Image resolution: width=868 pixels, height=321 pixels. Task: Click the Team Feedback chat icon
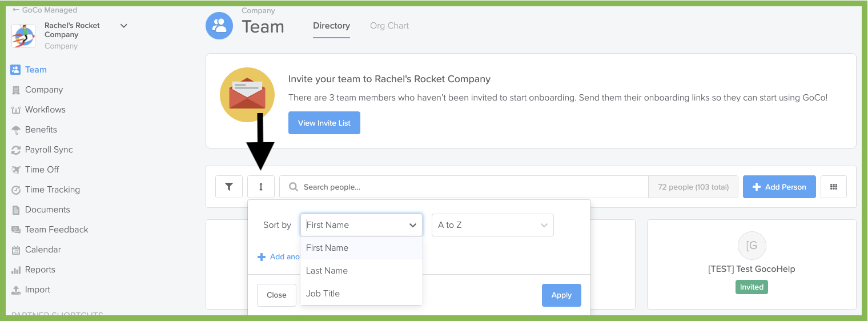click(x=15, y=230)
